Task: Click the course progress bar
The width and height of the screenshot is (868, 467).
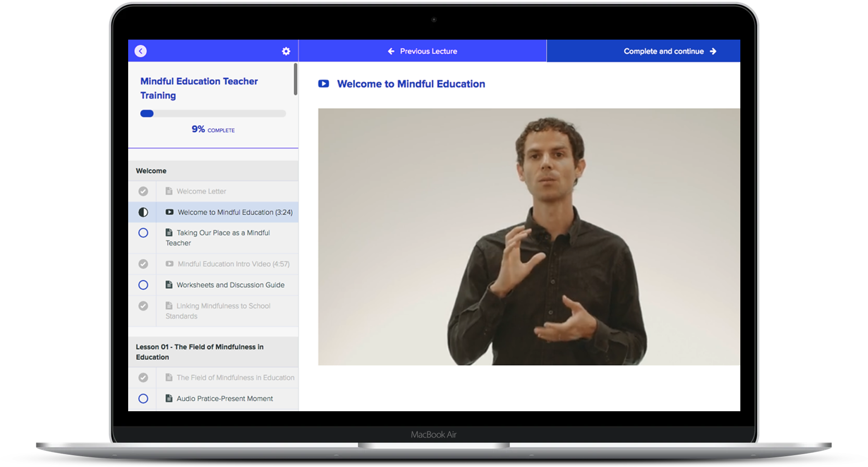Action: coord(213,114)
